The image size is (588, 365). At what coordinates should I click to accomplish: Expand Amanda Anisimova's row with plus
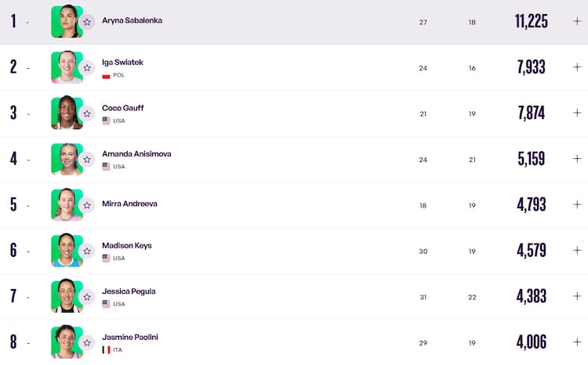click(577, 158)
